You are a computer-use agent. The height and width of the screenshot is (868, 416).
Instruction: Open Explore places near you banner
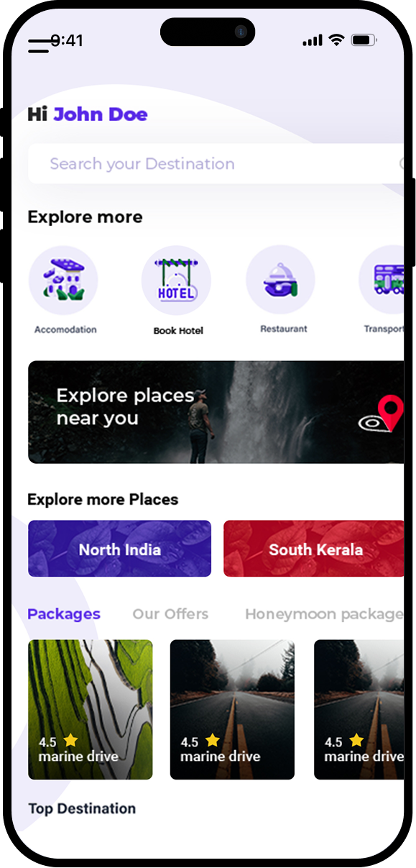[216, 412]
